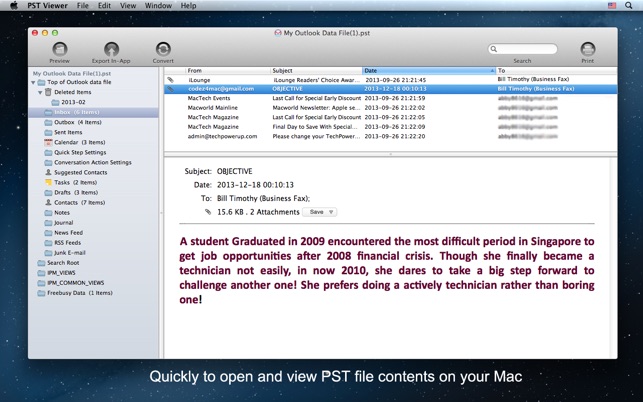Click the Convert toolbar icon
This screenshot has height=402, width=643.
[x=163, y=49]
